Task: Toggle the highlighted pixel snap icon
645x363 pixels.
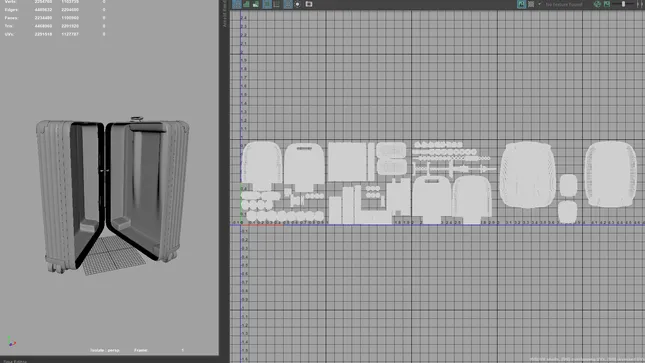Action: click(x=288, y=4)
